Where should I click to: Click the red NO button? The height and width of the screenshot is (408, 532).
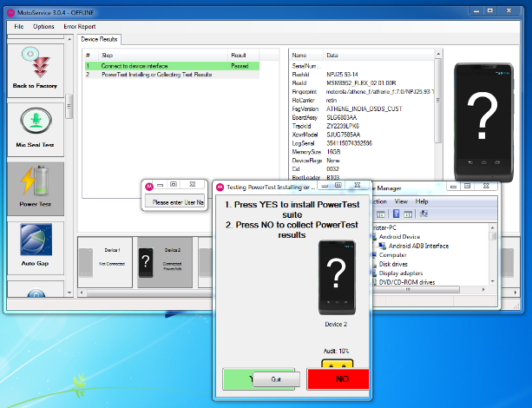pyautogui.click(x=338, y=378)
